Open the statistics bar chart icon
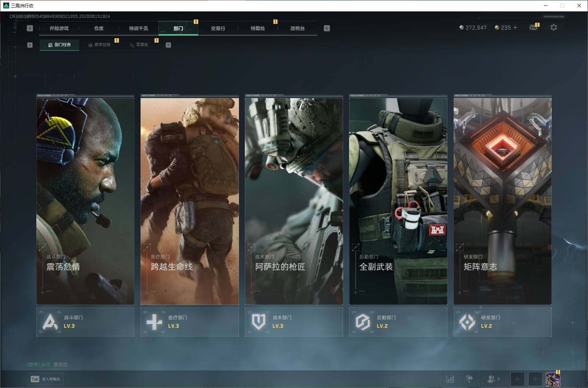588x388 pixels. (450, 379)
